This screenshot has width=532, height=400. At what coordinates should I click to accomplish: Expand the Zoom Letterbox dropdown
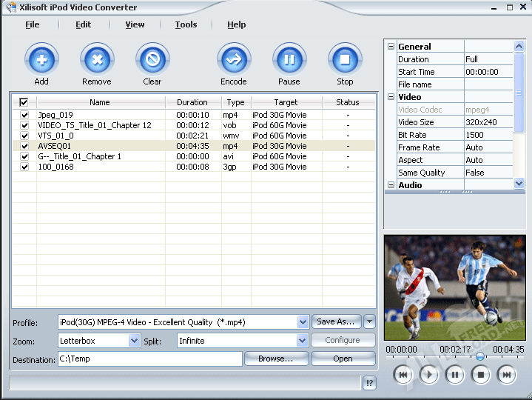134,341
